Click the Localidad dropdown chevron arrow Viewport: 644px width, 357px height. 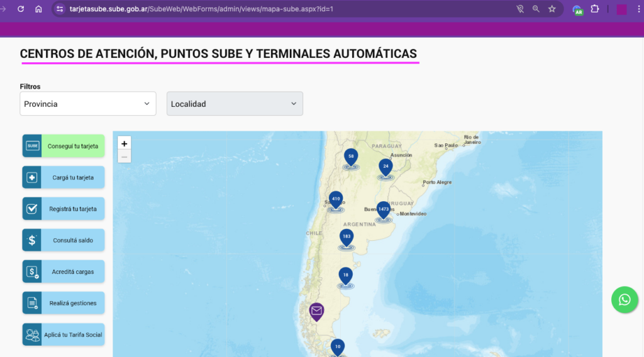click(x=294, y=104)
